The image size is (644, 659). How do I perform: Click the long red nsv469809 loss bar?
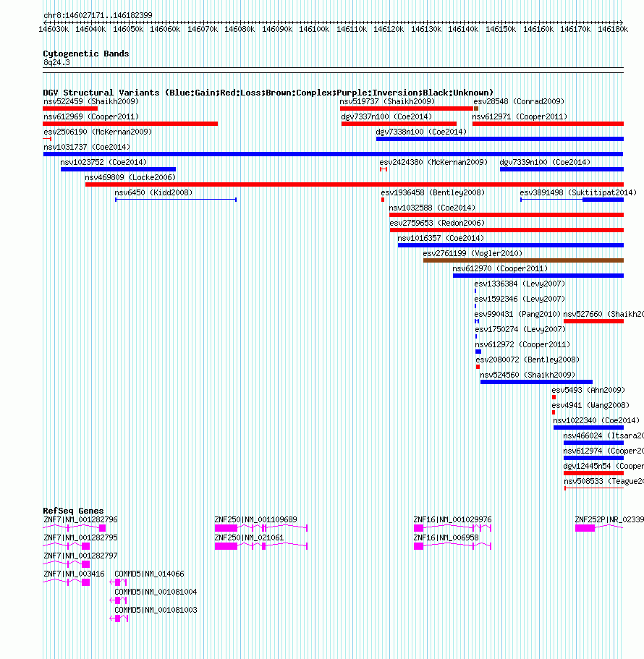pos(355,184)
